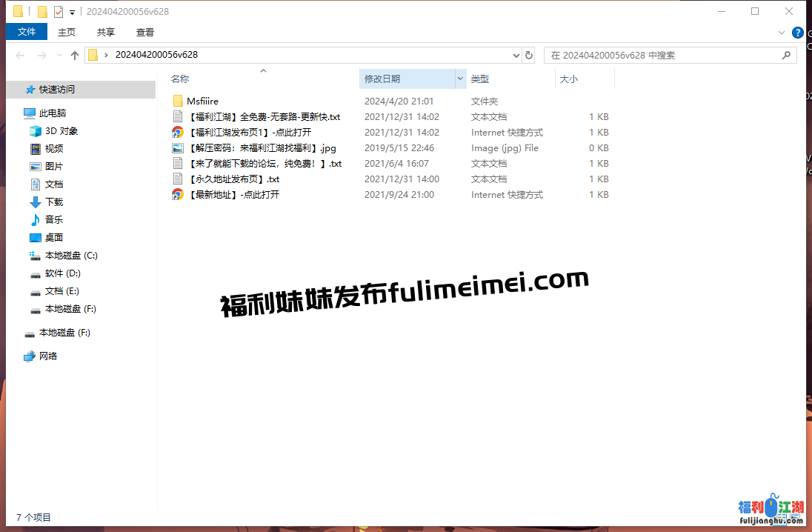This screenshot has height=532, width=812.
Task: Open the 文件 ribbon tab
Action: coord(27,32)
